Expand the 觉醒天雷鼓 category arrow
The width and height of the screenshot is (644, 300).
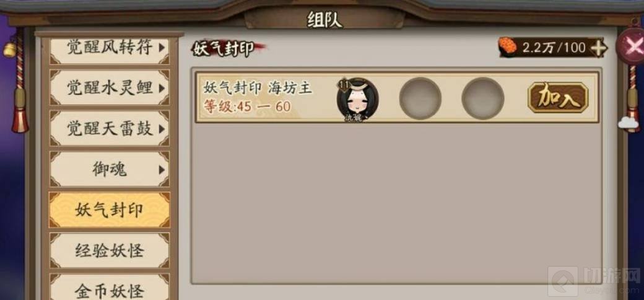(162, 129)
